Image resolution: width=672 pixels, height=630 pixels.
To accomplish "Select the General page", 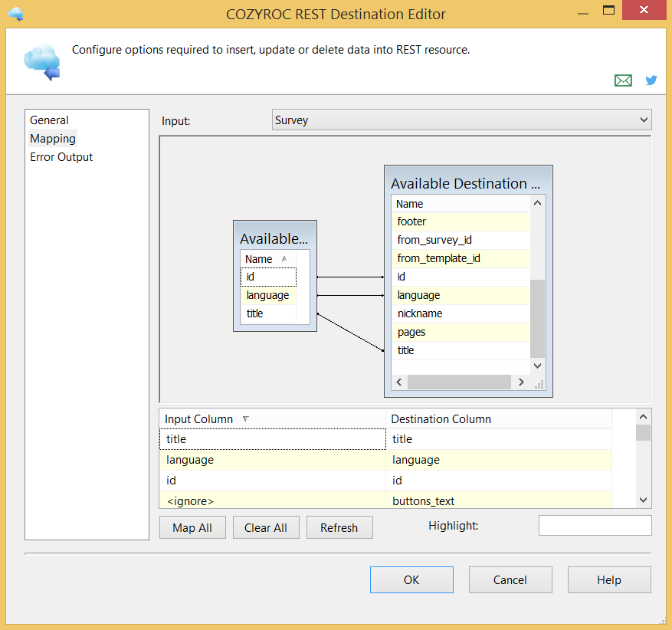I will click(x=49, y=120).
